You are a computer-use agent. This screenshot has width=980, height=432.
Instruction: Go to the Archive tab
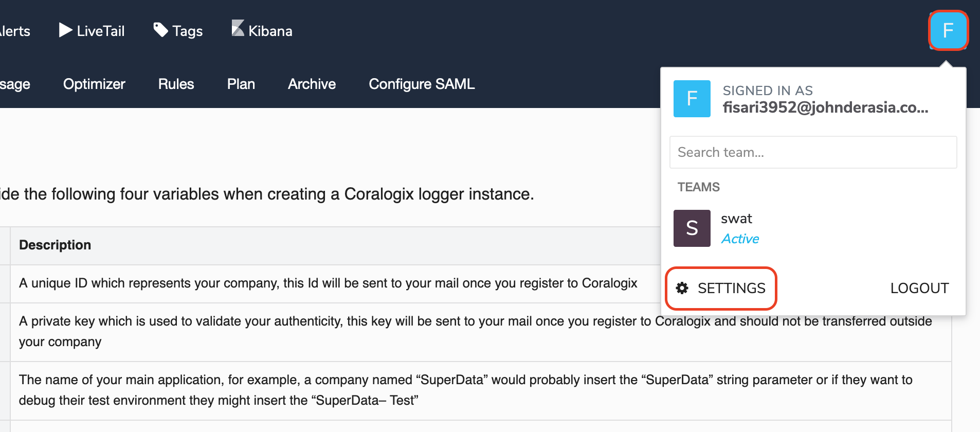(x=312, y=84)
